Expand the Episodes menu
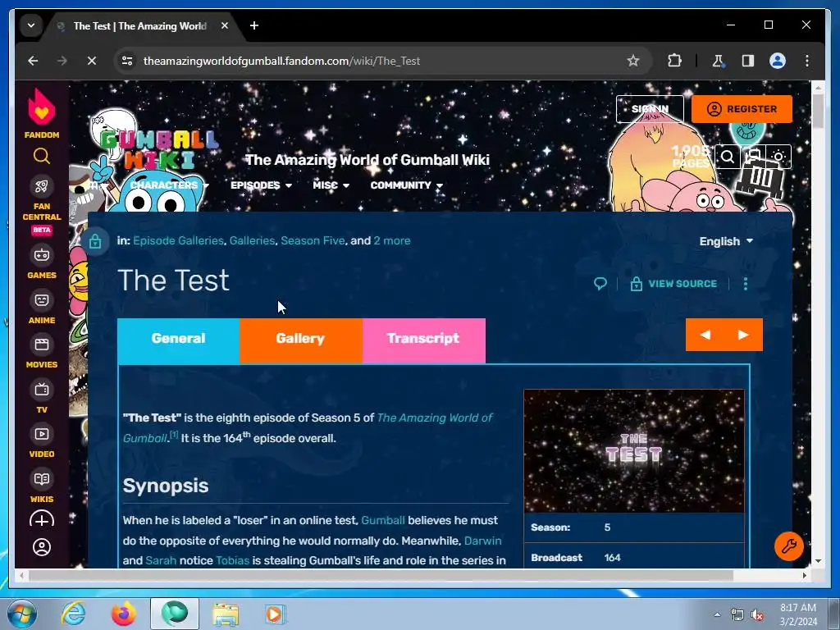 (261, 185)
